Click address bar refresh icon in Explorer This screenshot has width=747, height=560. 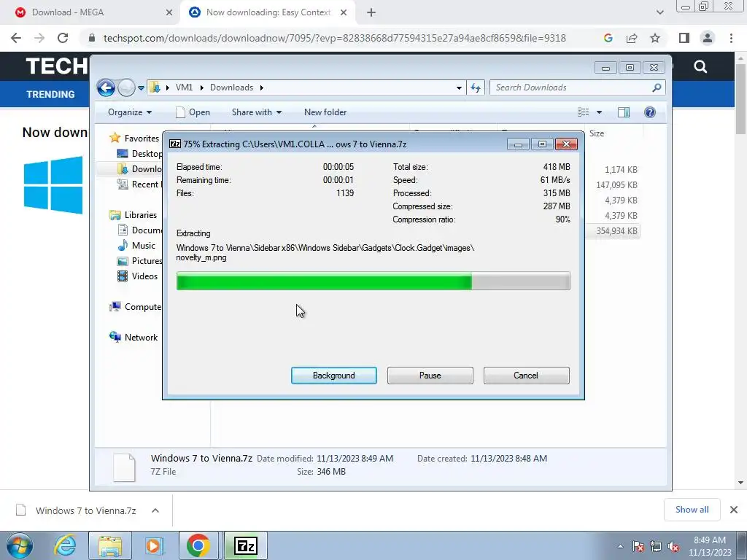point(476,87)
